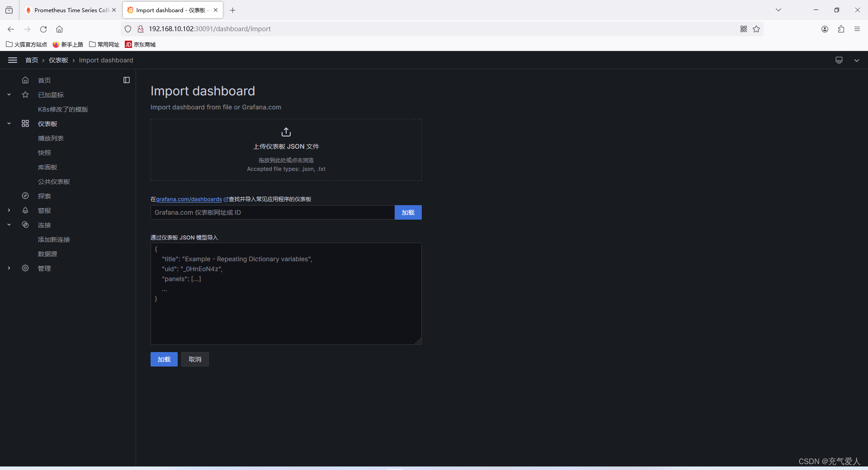
Task: Open the Firefox View icon
Action: 9,10
